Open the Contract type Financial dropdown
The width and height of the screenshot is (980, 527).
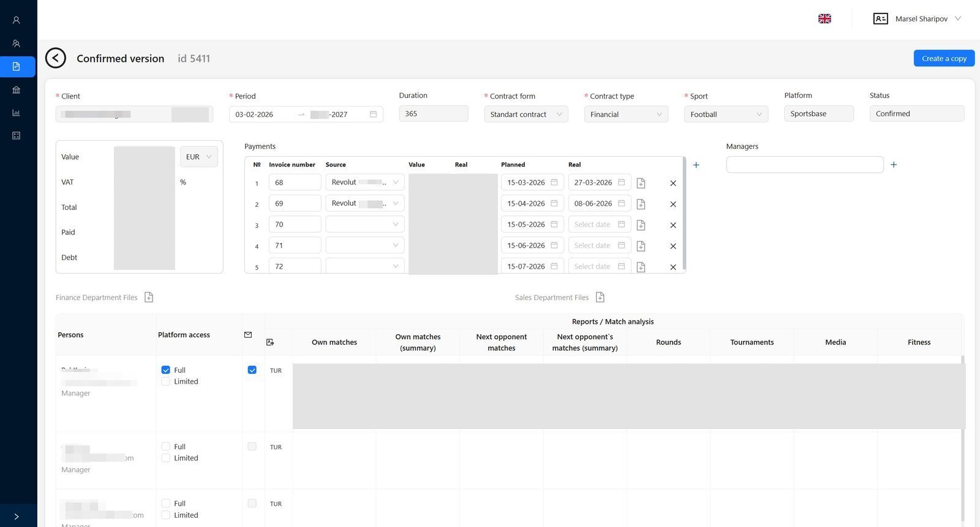point(626,114)
